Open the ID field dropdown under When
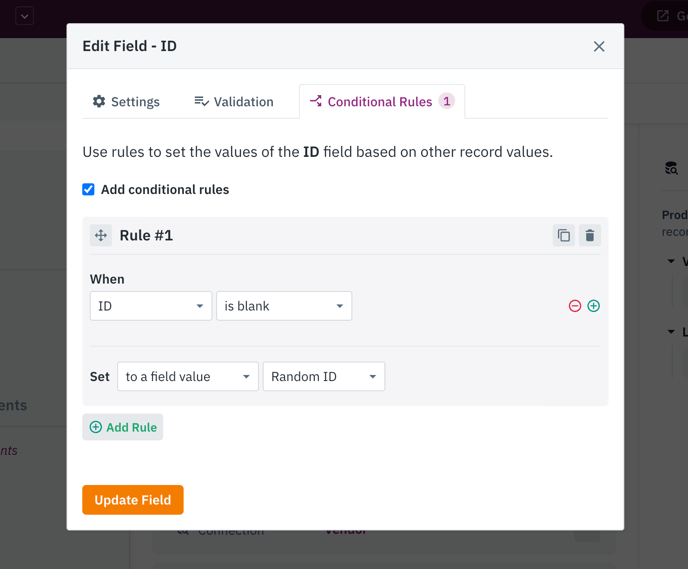Screen dimensions: 688x569 click(x=151, y=306)
